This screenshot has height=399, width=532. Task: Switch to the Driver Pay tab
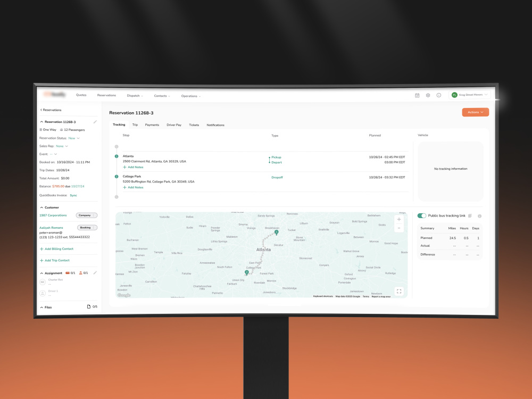pos(174,125)
